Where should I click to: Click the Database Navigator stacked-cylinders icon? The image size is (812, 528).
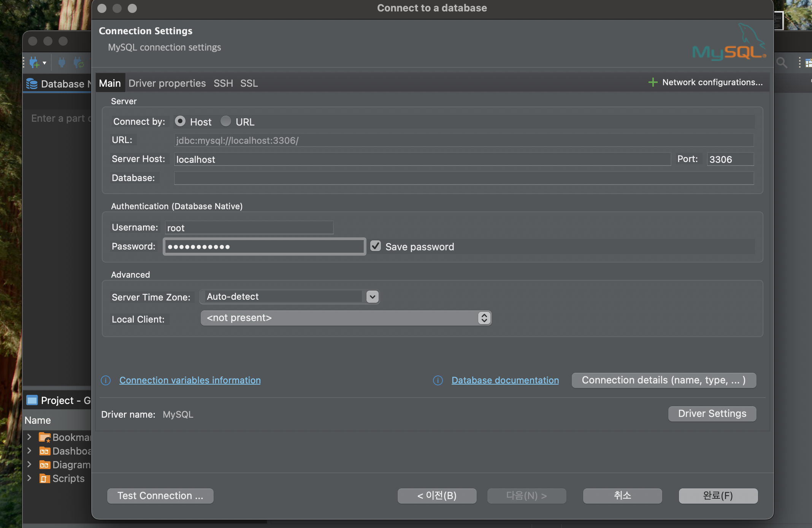click(32, 84)
